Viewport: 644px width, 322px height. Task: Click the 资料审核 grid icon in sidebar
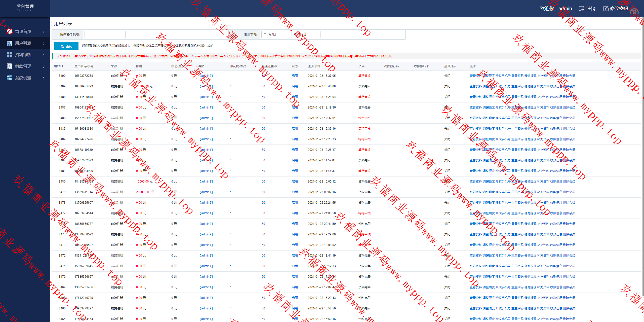coord(9,55)
